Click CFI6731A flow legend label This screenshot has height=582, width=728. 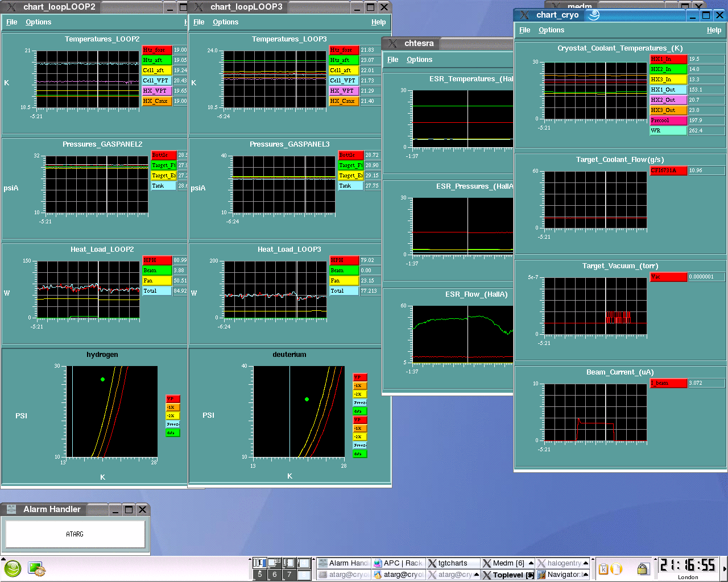(x=668, y=171)
